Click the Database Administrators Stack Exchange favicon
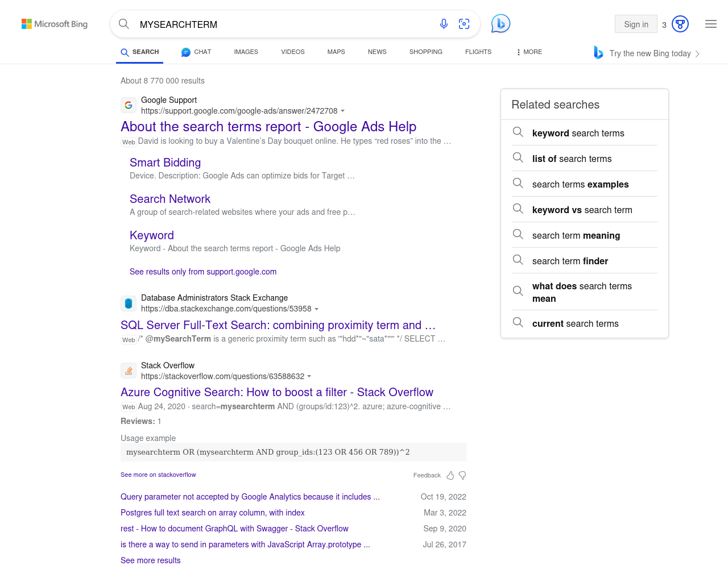 click(x=129, y=304)
